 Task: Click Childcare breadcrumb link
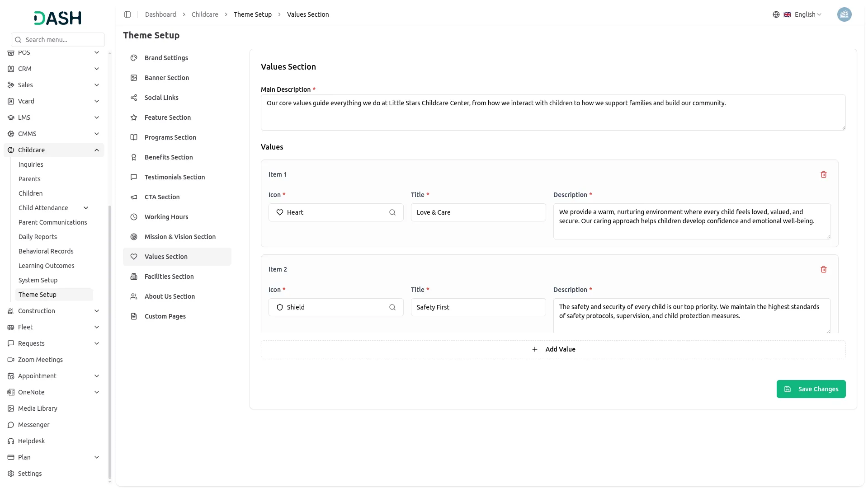tap(204, 14)
